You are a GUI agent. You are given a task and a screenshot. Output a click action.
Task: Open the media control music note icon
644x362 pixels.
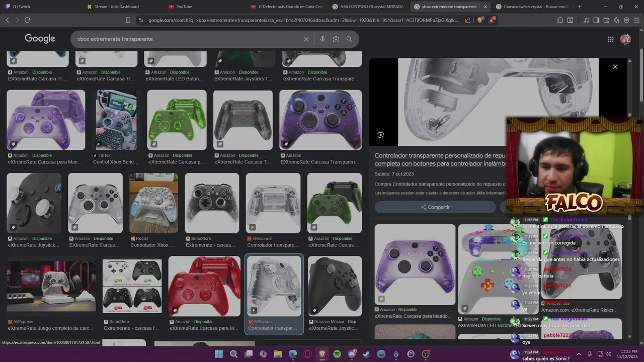coord(586,20)
